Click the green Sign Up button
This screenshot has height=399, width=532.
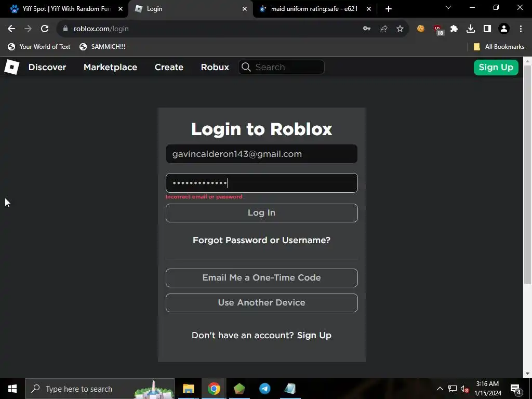point(496,67)
